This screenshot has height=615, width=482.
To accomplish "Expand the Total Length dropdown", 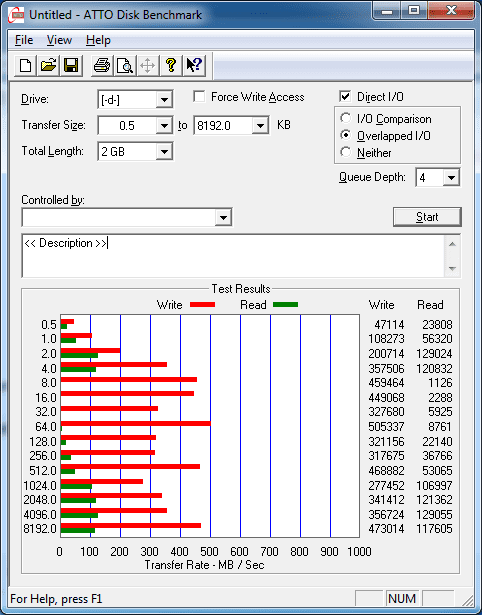I will coord(164,151).
